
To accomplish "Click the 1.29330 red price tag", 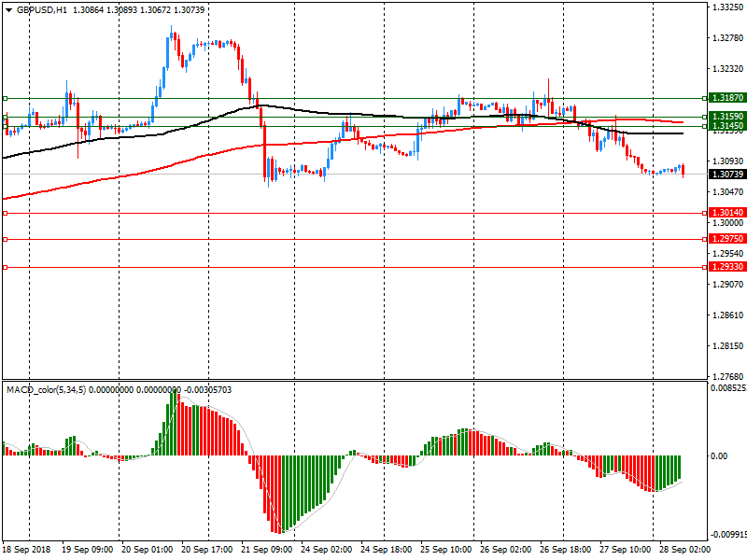I will click(x=726, y=267).
